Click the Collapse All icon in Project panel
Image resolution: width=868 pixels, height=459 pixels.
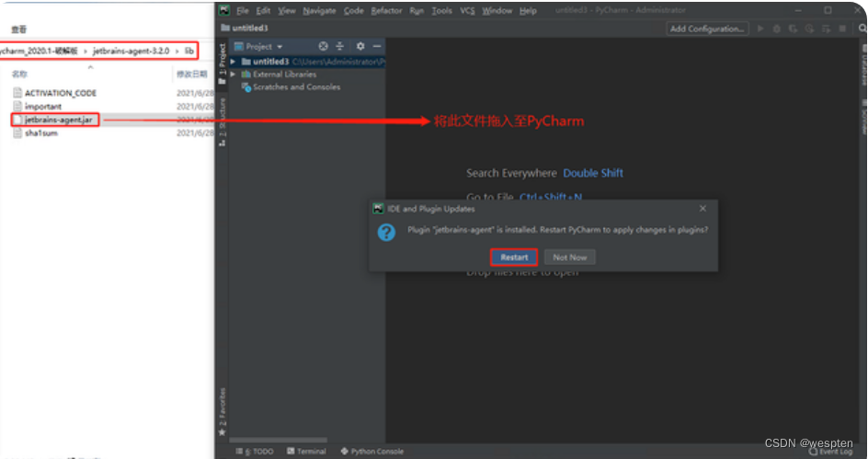pos(340,47)
